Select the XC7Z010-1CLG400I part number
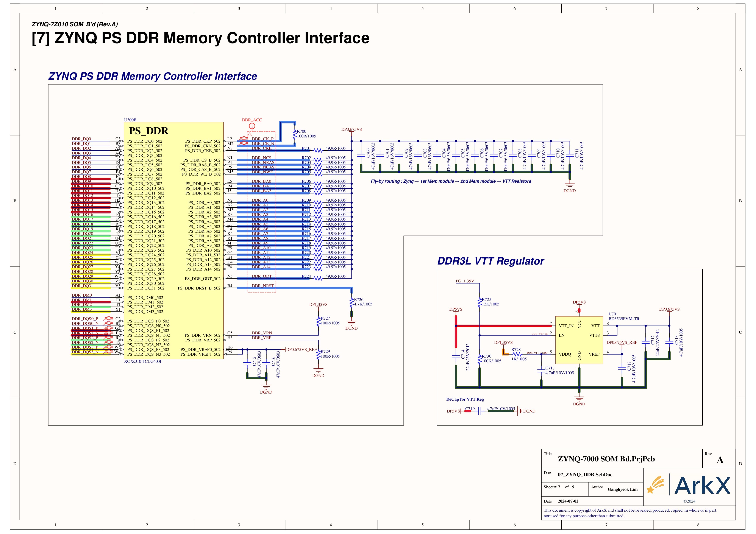 [x=143, y=361]
